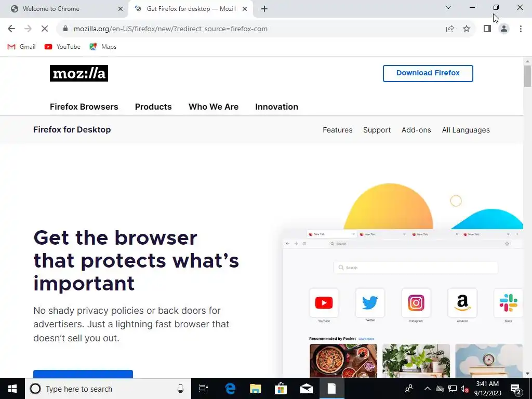Open the Firefox Browsers menu
The height and width of the screenshot is (399, 532).
pyautogui.click(x=84, y=107)
